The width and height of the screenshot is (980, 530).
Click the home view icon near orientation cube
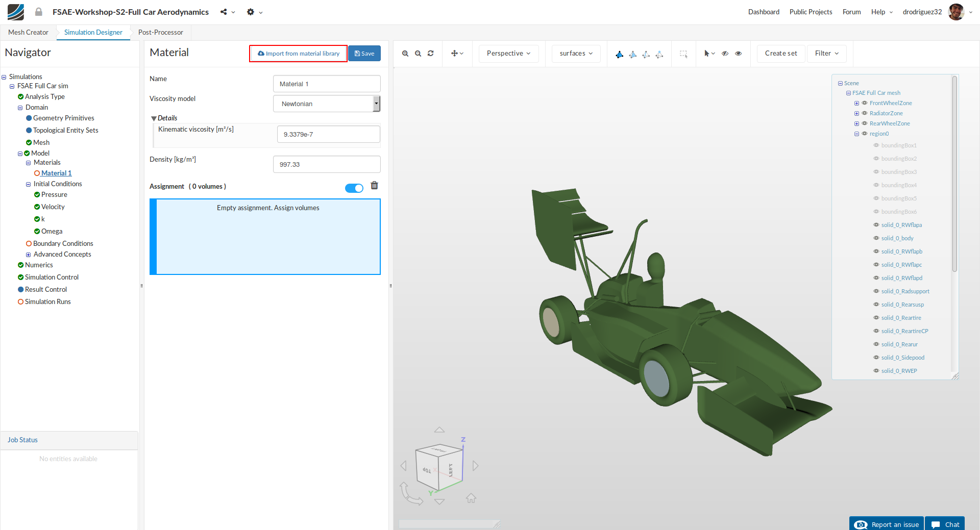471,498
